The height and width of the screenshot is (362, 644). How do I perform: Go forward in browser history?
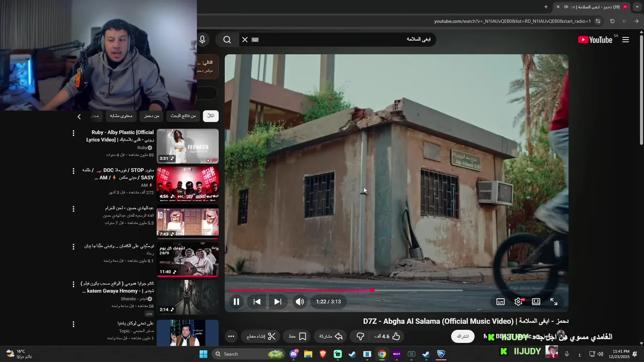coord(624,21)
